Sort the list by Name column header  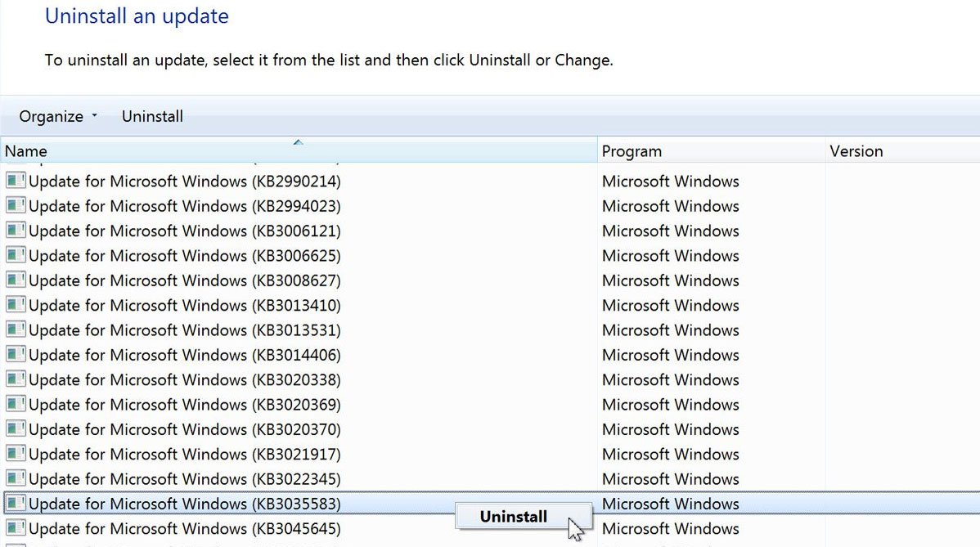[x=26, y=151]
